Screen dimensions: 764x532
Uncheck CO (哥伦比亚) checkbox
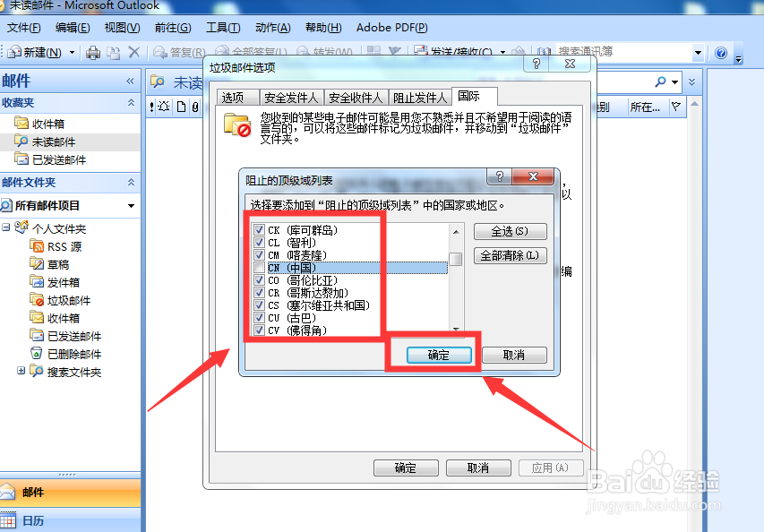(x=259, y=280)
